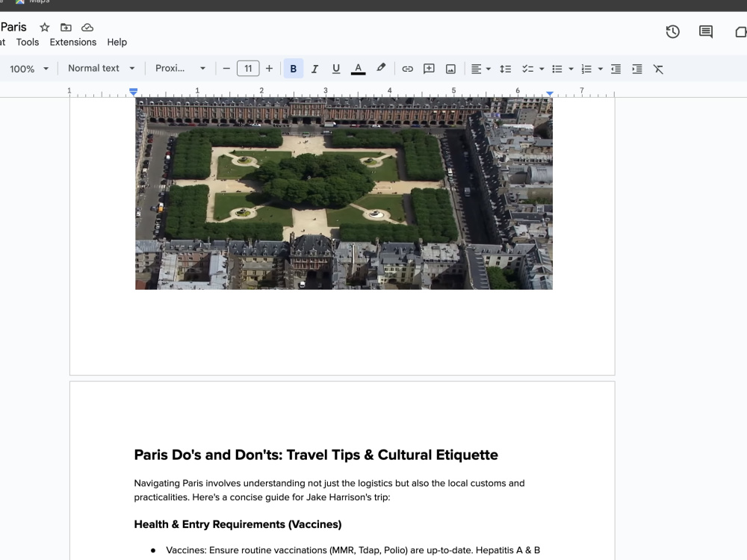747x560 pixels.
Task: Open version history clock icon
Action: [x=673, y=32]
